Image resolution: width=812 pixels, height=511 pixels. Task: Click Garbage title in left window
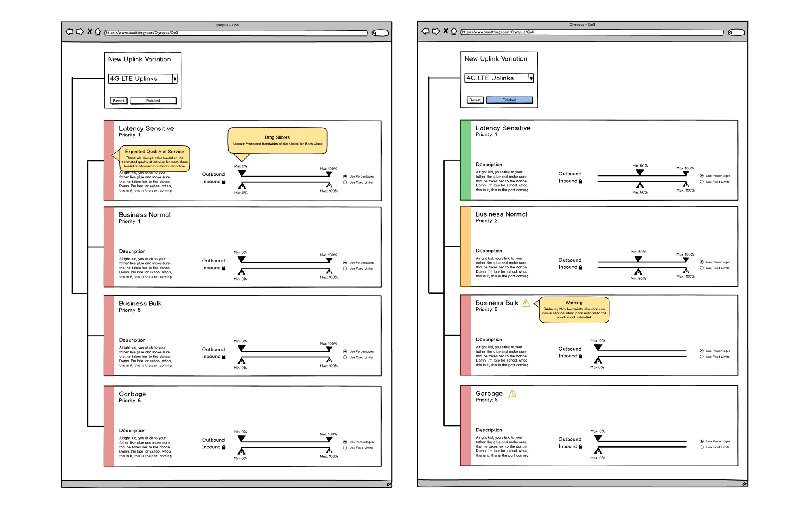(132, 394)
